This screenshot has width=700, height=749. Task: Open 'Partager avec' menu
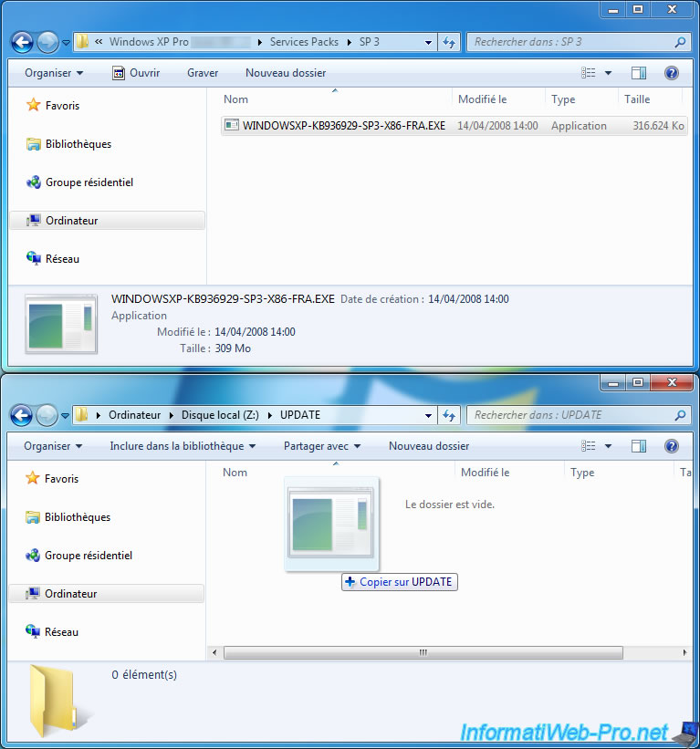(x=321, y=446)
